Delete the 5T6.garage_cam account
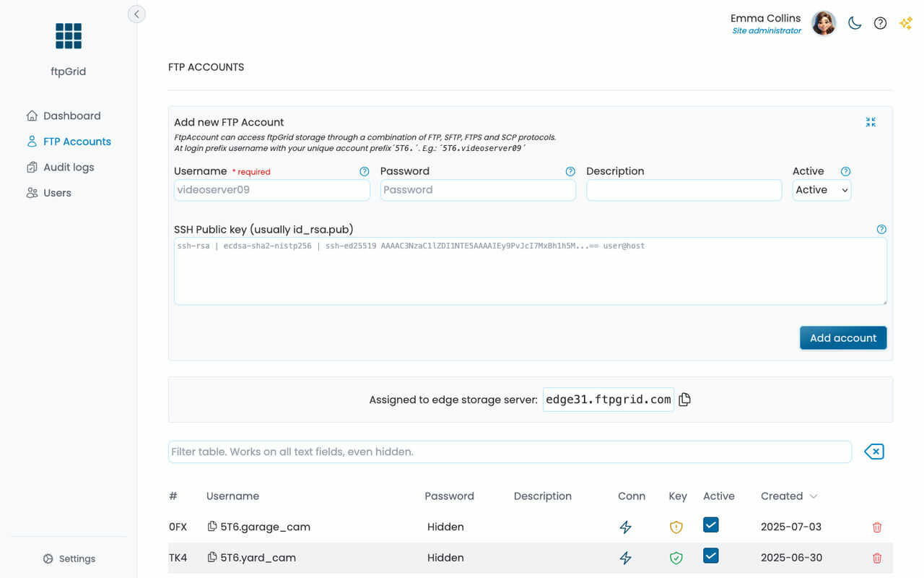The image size is (924, 578). pyautogui.click(x=877, y=527)
